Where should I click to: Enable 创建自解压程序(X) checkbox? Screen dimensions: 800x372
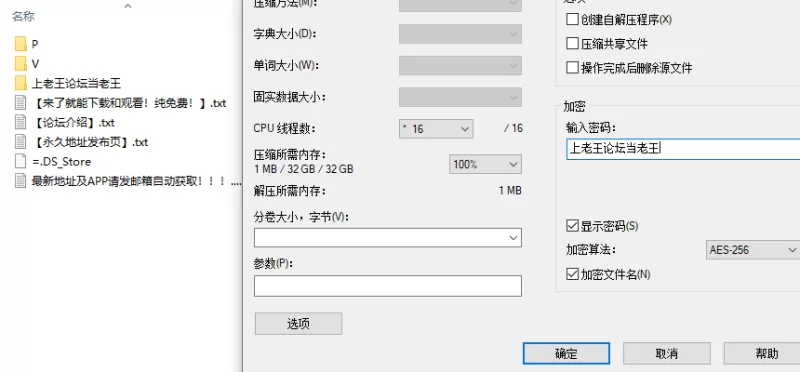pyautogui.click(x=572, y=19)
